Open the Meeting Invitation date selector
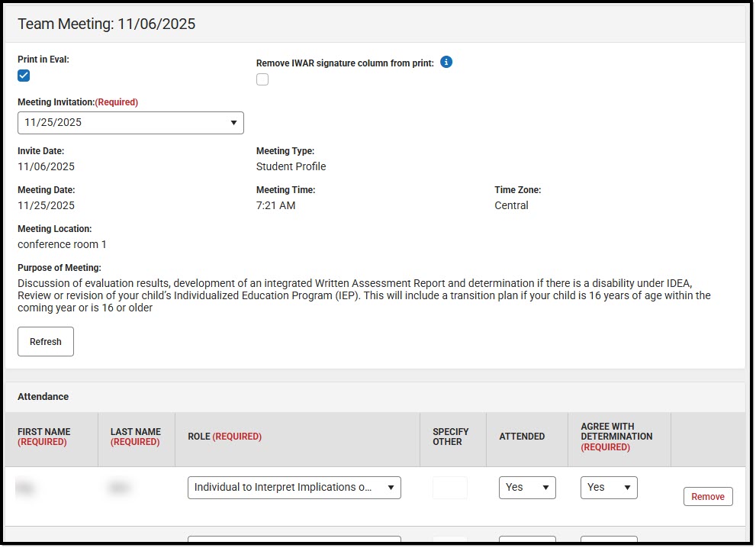Screen dimensions: 756x548 coord(130,122)
